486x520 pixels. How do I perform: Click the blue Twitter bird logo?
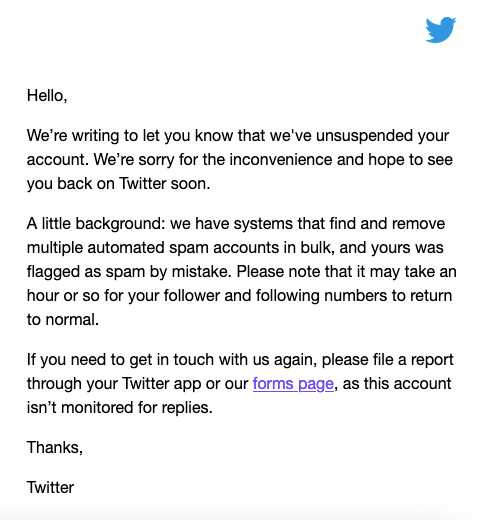click(x=440, y=30)
